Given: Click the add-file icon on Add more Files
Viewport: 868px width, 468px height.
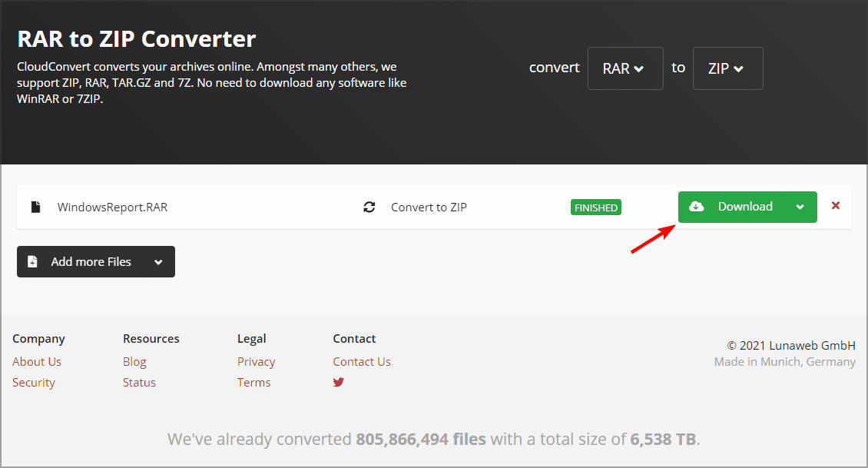Looking at the screenshot, I should tap(33, 261).
